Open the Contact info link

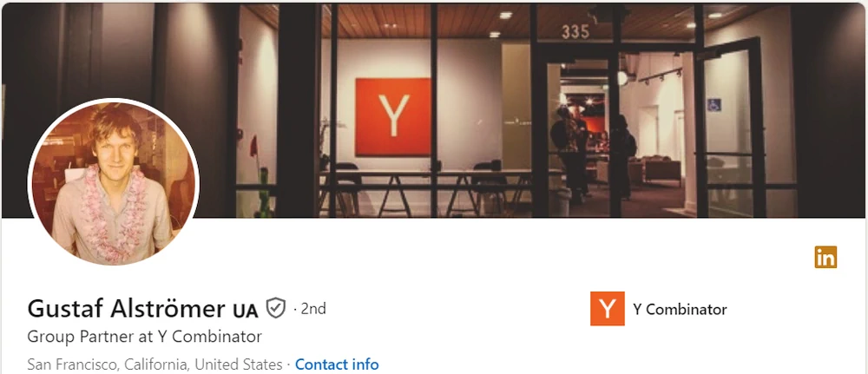point(337,364)
